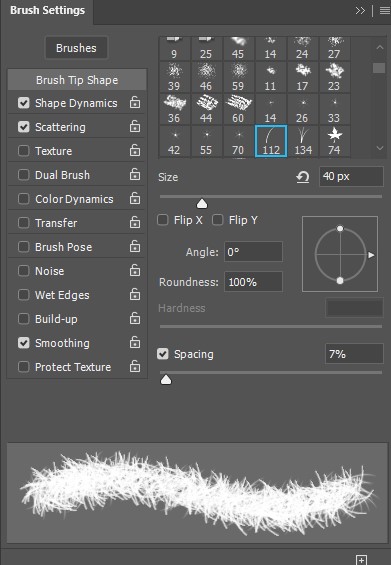Viewport: 391px width, 565px height.
Task: Check Flip X option
Action: [x=163, y=220]
